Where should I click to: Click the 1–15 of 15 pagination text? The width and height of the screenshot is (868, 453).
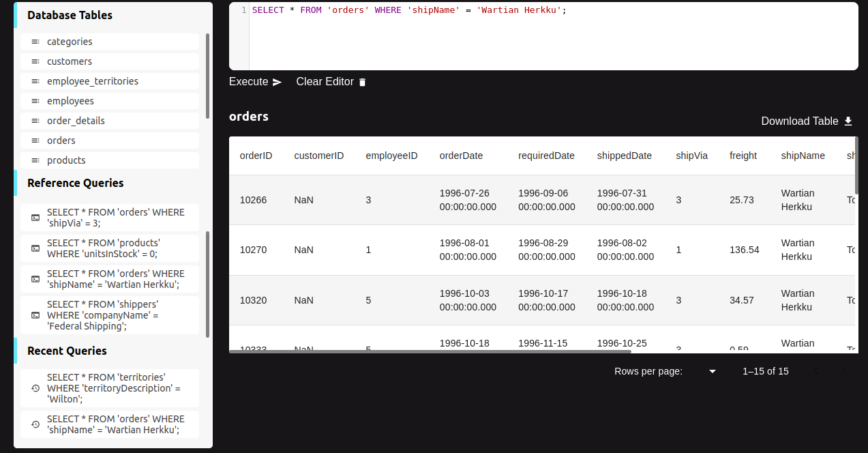(765, 371)
